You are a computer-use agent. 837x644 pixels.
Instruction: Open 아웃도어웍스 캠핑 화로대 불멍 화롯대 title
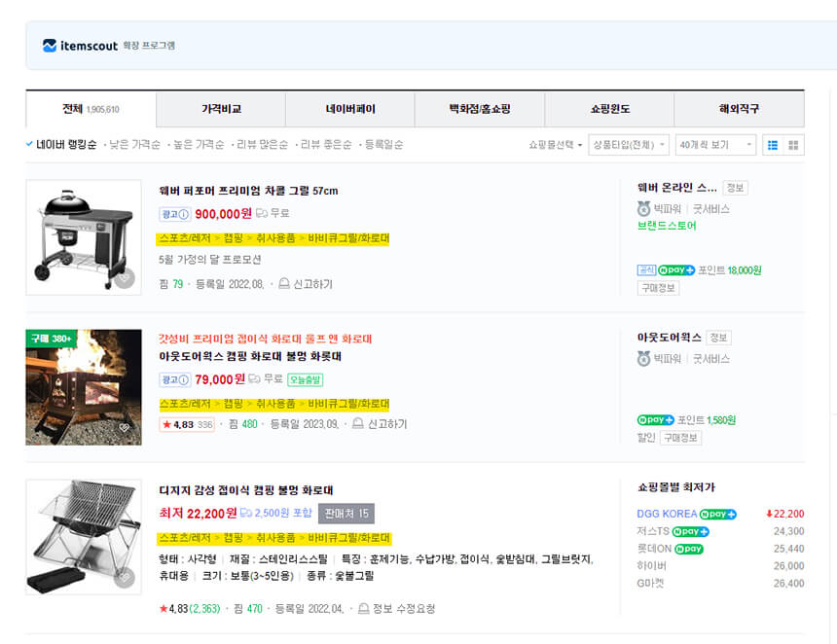pos(250,356)
